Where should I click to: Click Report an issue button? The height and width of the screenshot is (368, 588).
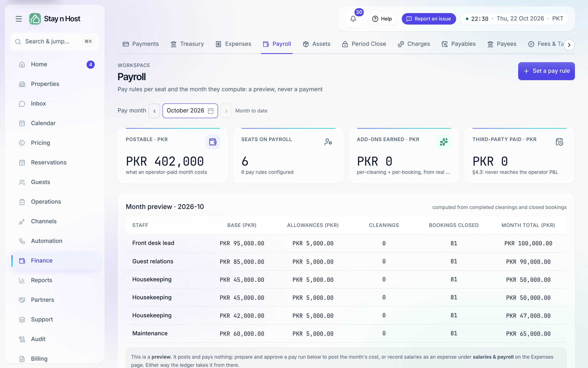click(x=429, y=19)
